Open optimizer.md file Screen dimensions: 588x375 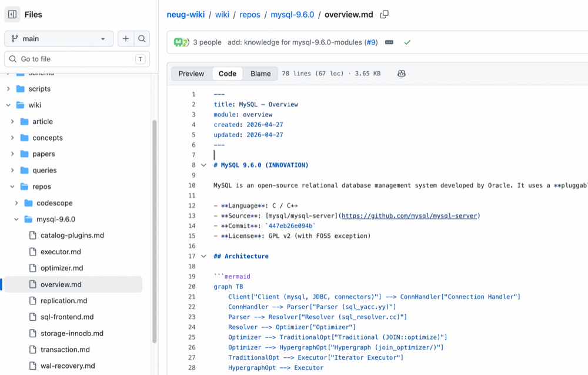[x=62, y=268]
